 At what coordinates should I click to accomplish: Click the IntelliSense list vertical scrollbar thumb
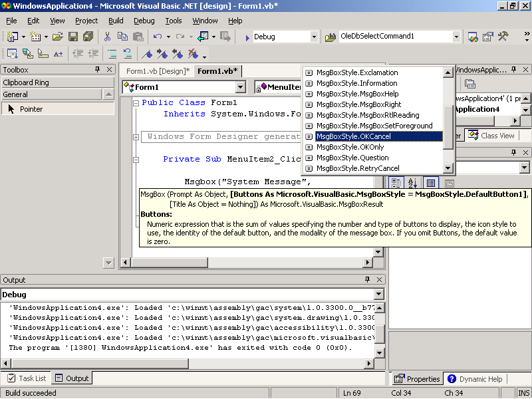[448, 127]
